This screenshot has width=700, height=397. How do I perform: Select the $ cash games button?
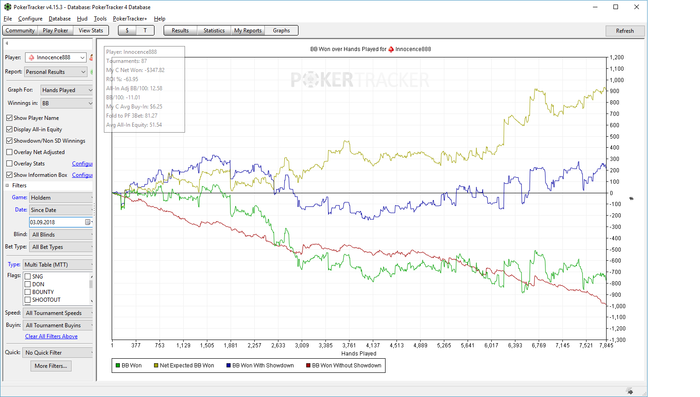tap(127, 30)
